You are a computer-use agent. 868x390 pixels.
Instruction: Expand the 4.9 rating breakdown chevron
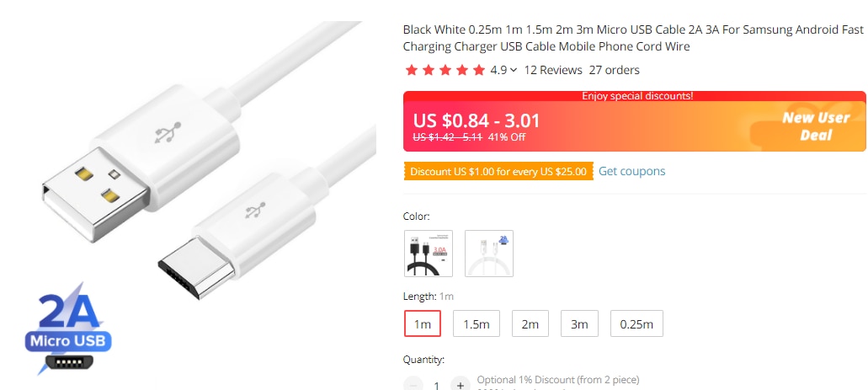click(514, 71)
